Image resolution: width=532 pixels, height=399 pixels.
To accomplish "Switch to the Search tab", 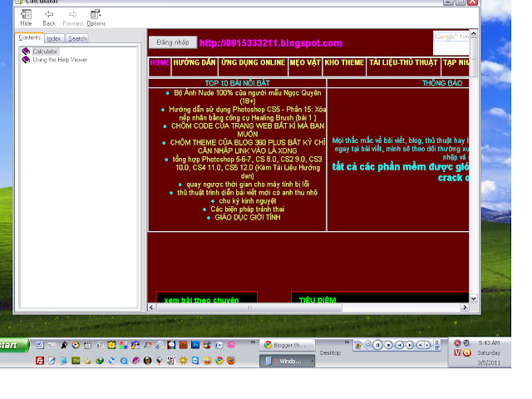I will [x=77, y=38].
